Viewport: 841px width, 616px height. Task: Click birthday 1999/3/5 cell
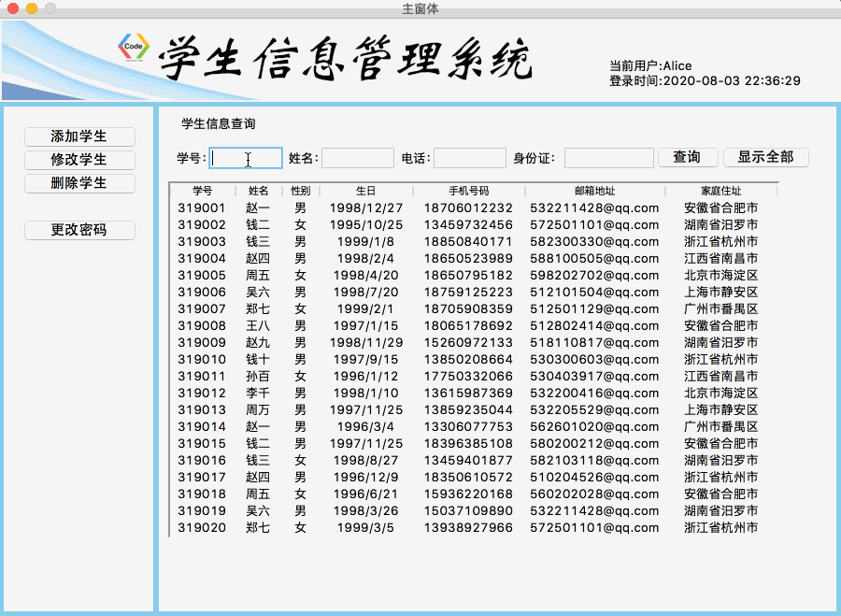tap(365, 528)
